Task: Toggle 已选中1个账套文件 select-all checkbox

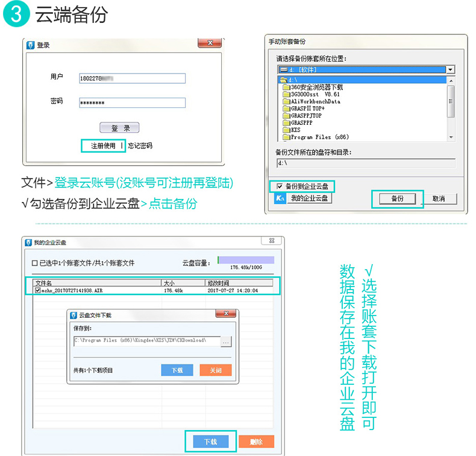Action: pos(35,263)
